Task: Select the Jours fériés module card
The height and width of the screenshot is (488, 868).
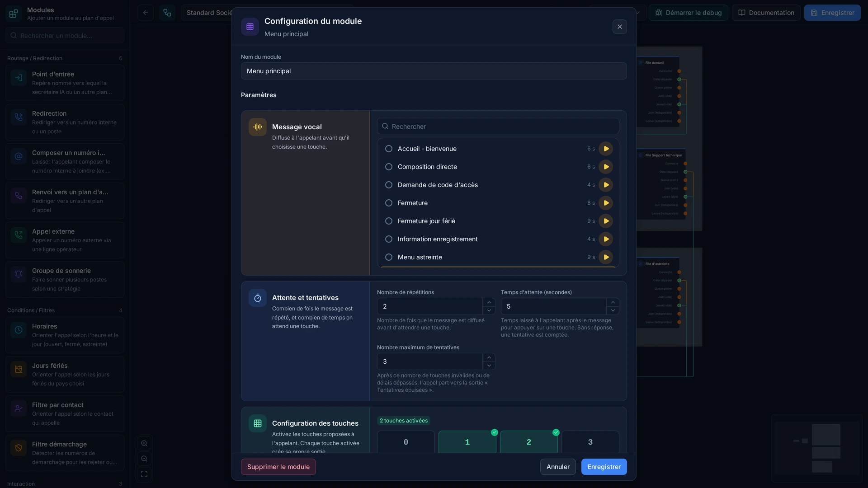Action: click(65, 374)
